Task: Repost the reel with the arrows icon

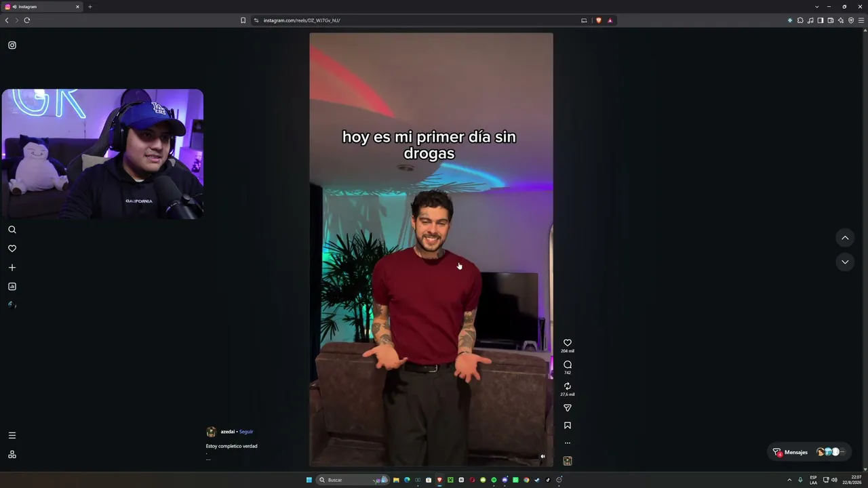Action: coord(568,386)
